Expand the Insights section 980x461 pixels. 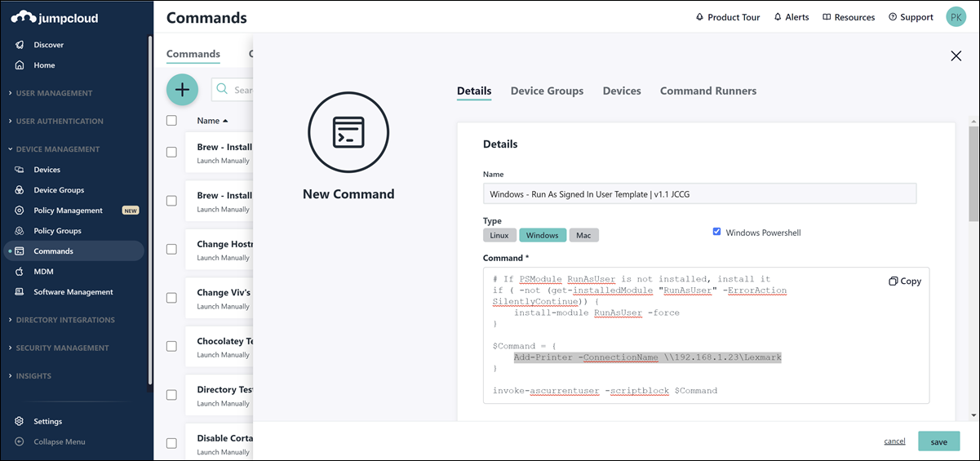[x=33, y=376]
